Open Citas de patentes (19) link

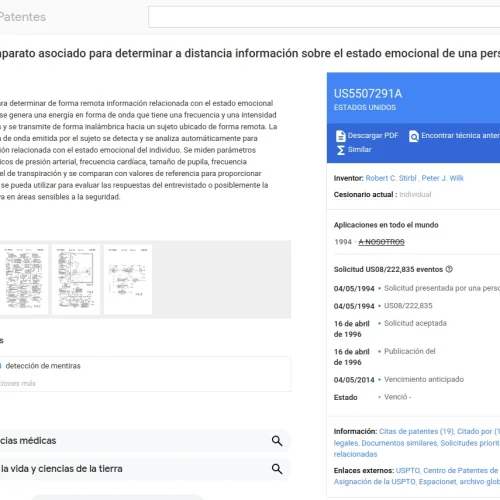(416, 431)
